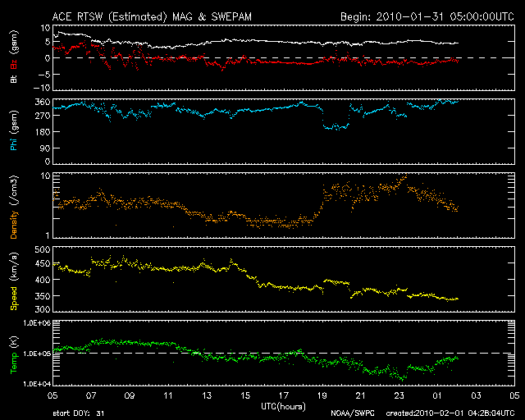Click the '09' hour label on x-axis
Image resolution: width=525 pixels, height=420 pixels.
(x=130, y=395)
